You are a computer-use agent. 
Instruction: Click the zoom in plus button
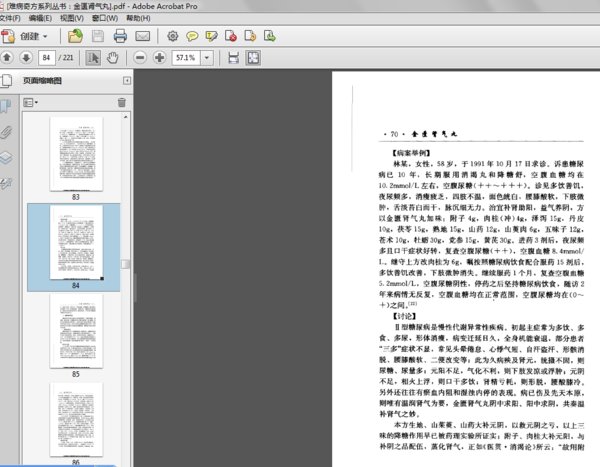point(160,58)
